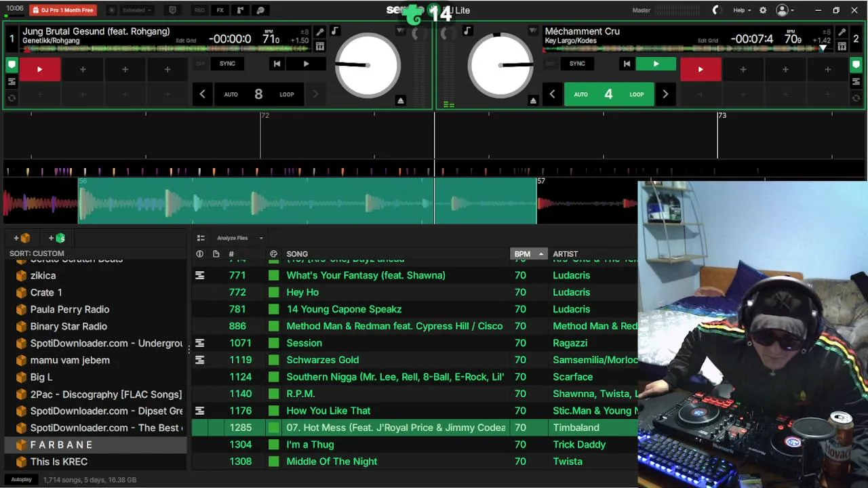Jump to start on deck 2
Viewport: 868px width, 488px height.
coord(627,64)
